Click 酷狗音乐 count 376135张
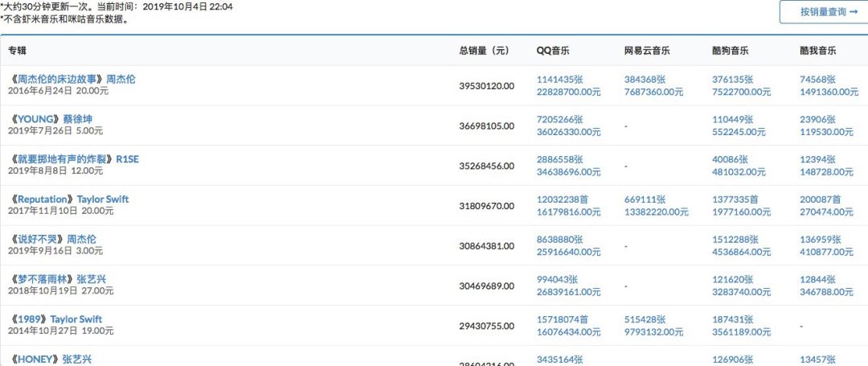This screenshot has width=868, height=366. click(733, 79)
